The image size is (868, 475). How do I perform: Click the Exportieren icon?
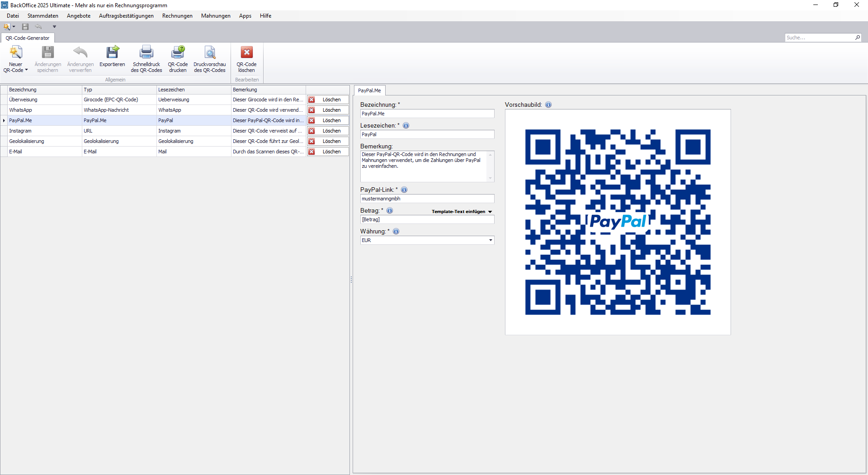click(x=112, y=52)
